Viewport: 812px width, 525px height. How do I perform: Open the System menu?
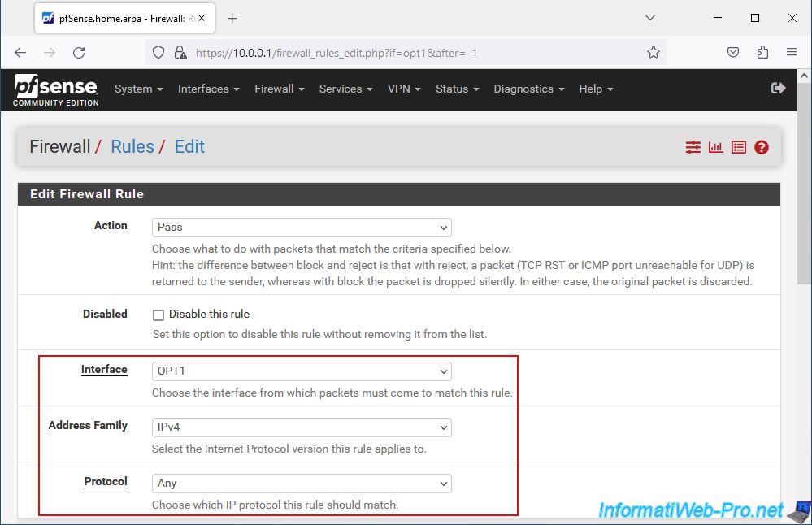point(139,89)
